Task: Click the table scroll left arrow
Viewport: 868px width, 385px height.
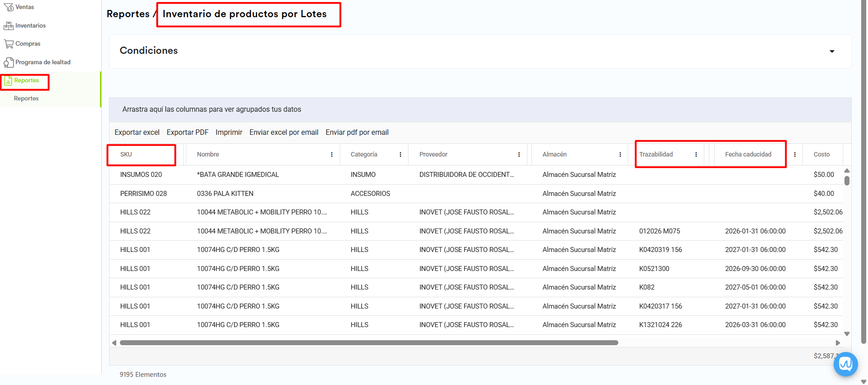Action: coord(114,343)
